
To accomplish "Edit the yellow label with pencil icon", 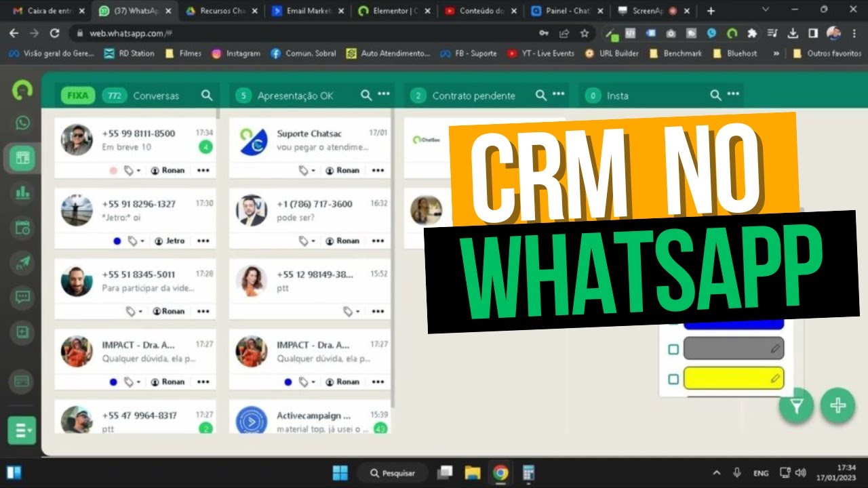I will coord(775,378).
